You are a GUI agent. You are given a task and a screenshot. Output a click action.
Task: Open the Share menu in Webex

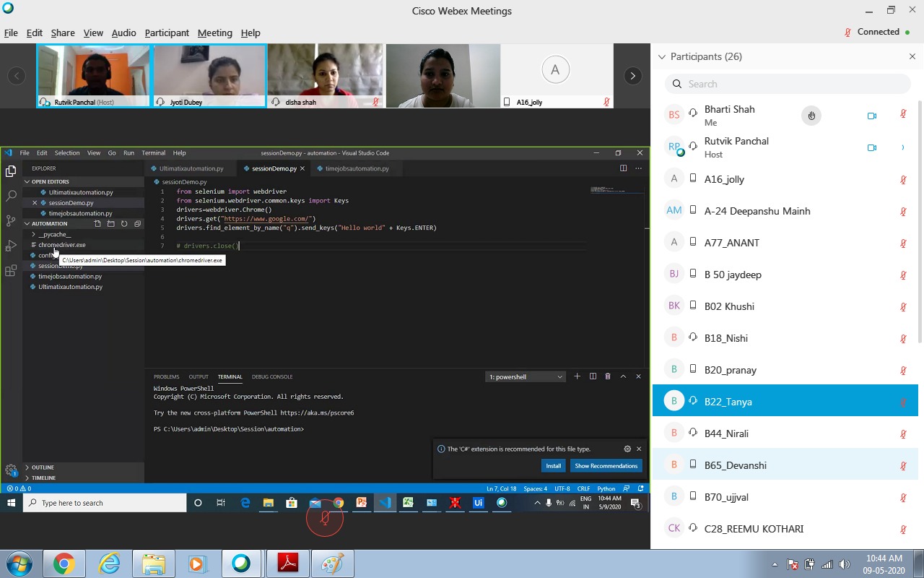coord(63,33)
